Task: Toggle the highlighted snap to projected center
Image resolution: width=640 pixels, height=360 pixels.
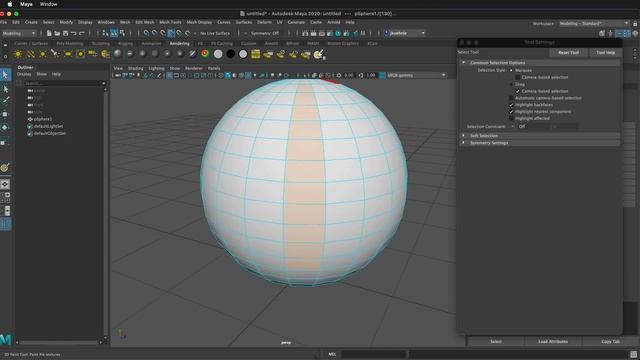Action: coord(171,33)
